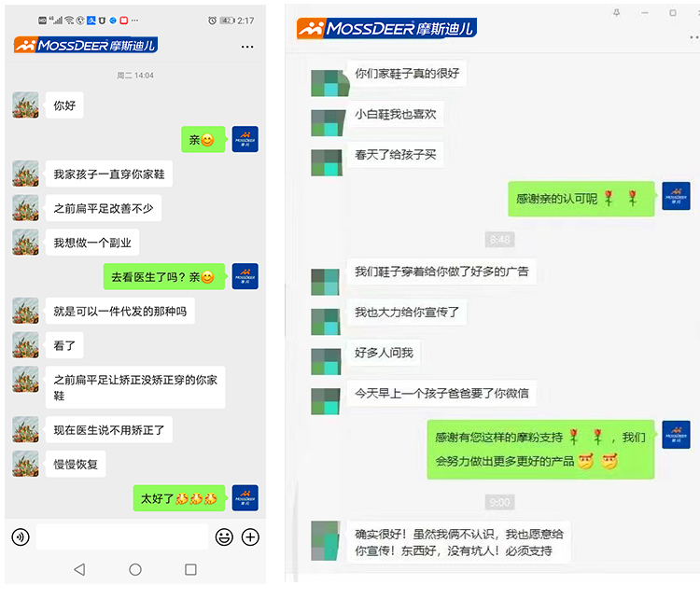Open the MossDeer avatar beside 感谢有您这样的摩粉支持
Viewport: 700px width, 613px height.
[x=676, y=435]
